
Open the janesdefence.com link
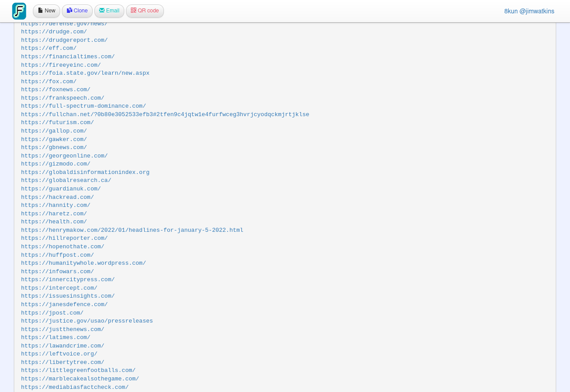(64, 305)
